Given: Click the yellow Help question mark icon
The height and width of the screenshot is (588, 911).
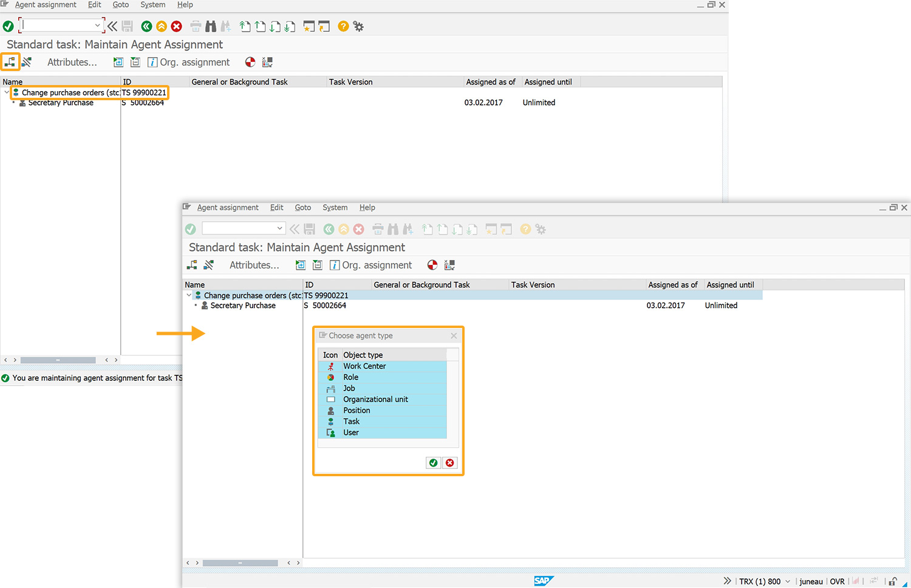Looking at the screenshot, I should point(343,26).
